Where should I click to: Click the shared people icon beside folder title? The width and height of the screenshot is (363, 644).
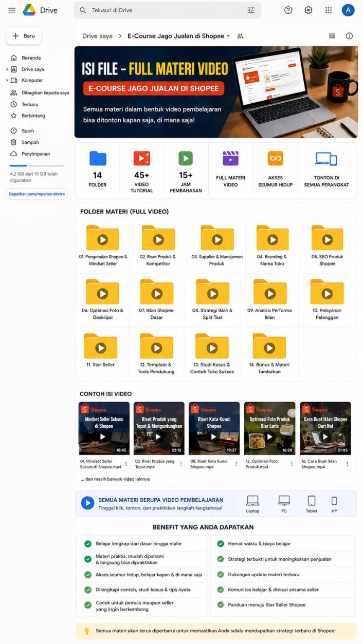[240, 36]
